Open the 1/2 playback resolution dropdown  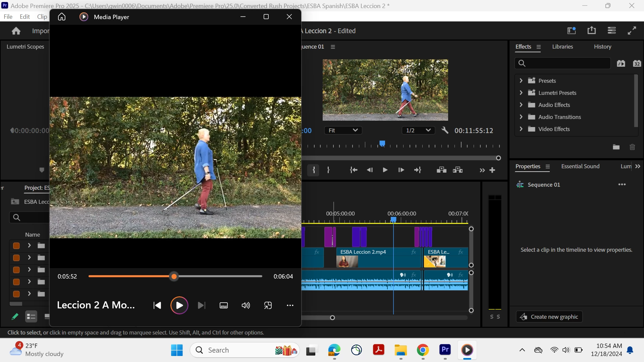point(418,130)
